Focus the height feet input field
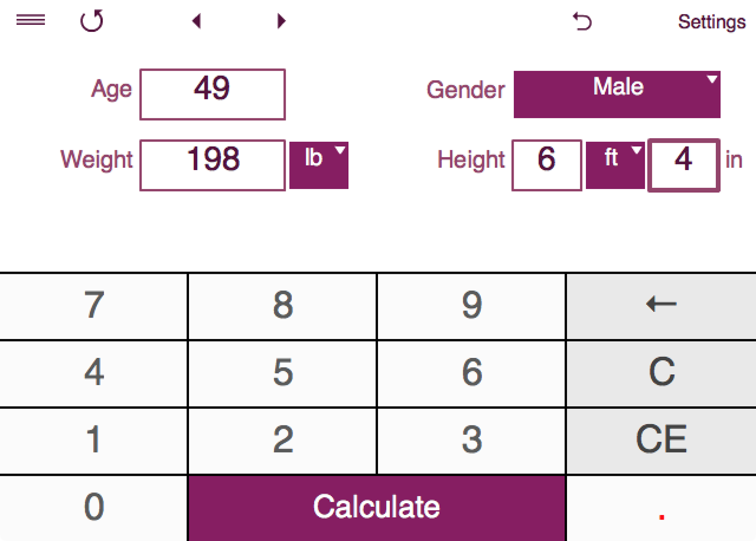The height and width of the screenshot is (541, 756). pyautogui.click(x=546, y=165)
